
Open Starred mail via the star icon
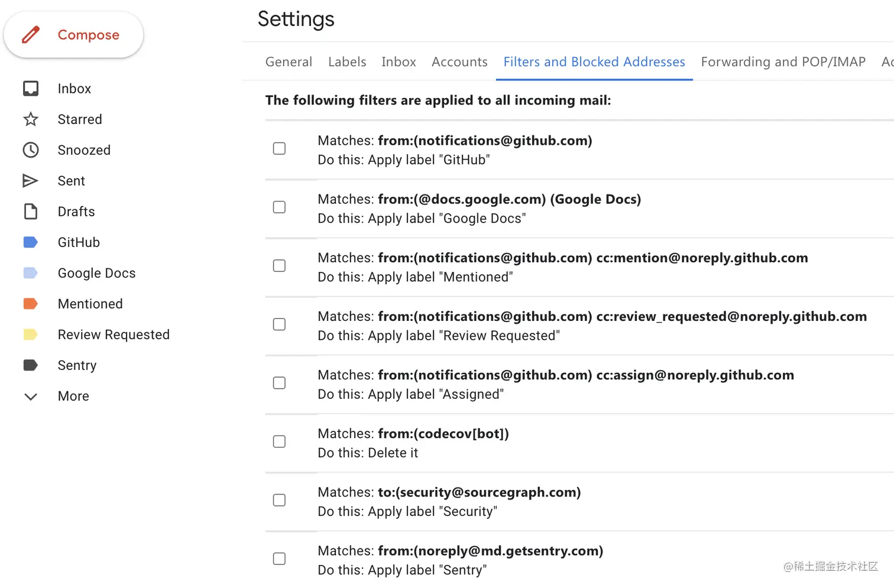click(x=31, y=119)
